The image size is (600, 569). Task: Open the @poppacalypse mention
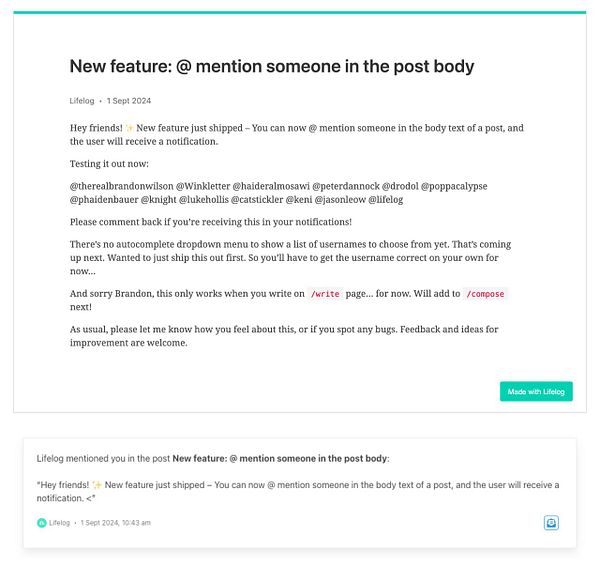[454, 186]
